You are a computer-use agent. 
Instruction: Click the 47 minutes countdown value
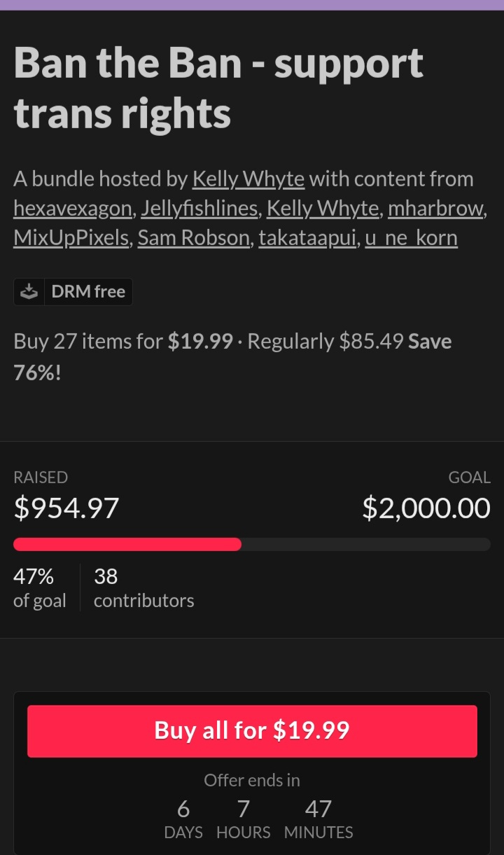[318, 809]
